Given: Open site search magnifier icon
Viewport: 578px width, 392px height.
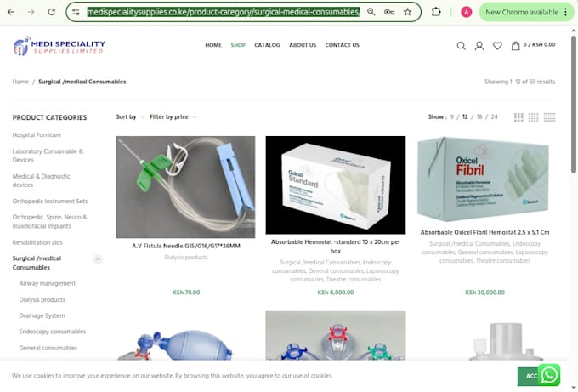Looking at the screenshot, I should 461,46.
